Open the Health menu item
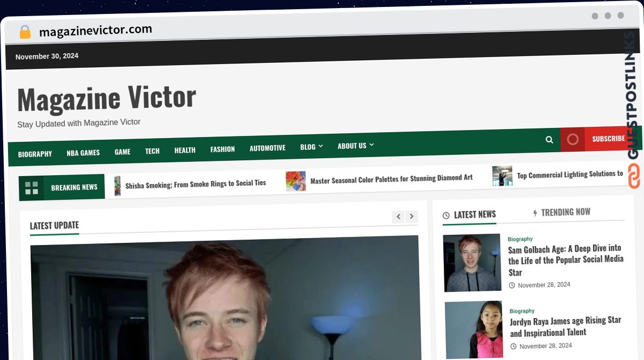This screenshot has height=360, width=644. (185, 150)
